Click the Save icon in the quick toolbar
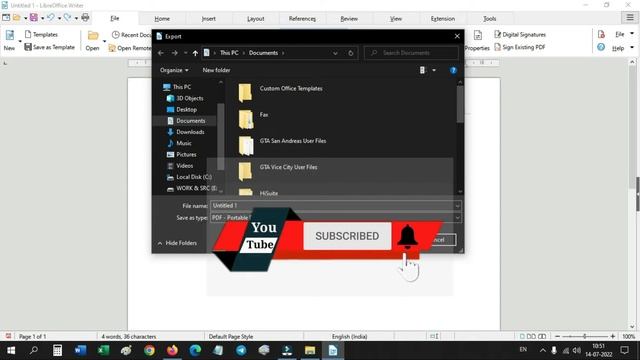640x360 pixels. [x=33, y=17]
